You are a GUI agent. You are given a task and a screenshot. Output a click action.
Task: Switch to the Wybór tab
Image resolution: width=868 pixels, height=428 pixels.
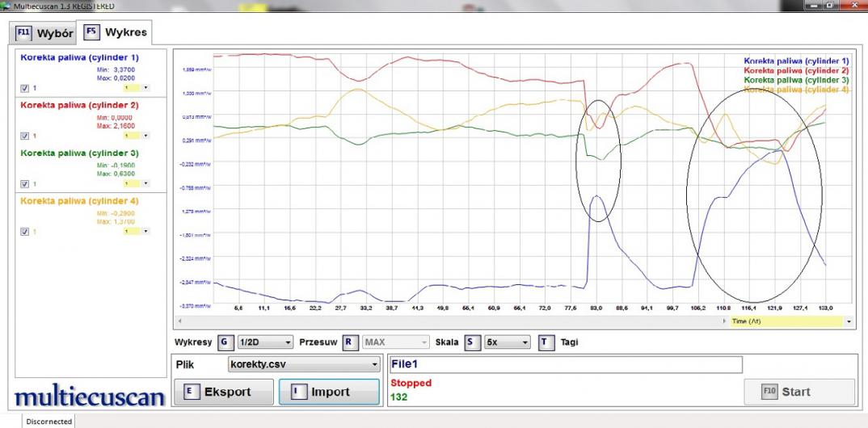tap(44, 32)
